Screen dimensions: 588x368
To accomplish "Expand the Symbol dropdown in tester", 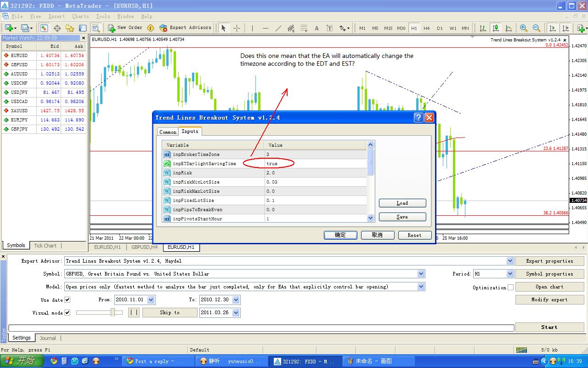I will pyautogui.click(x=421, y=274).
